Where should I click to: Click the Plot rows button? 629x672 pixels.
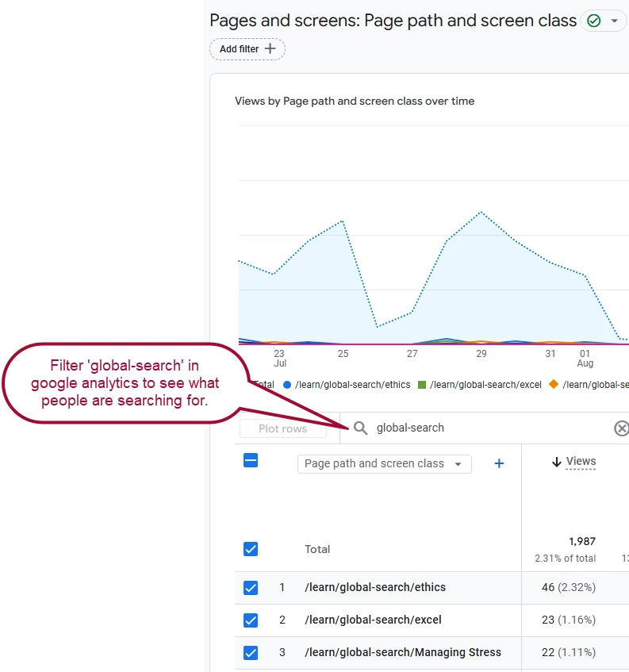(283, 428)
